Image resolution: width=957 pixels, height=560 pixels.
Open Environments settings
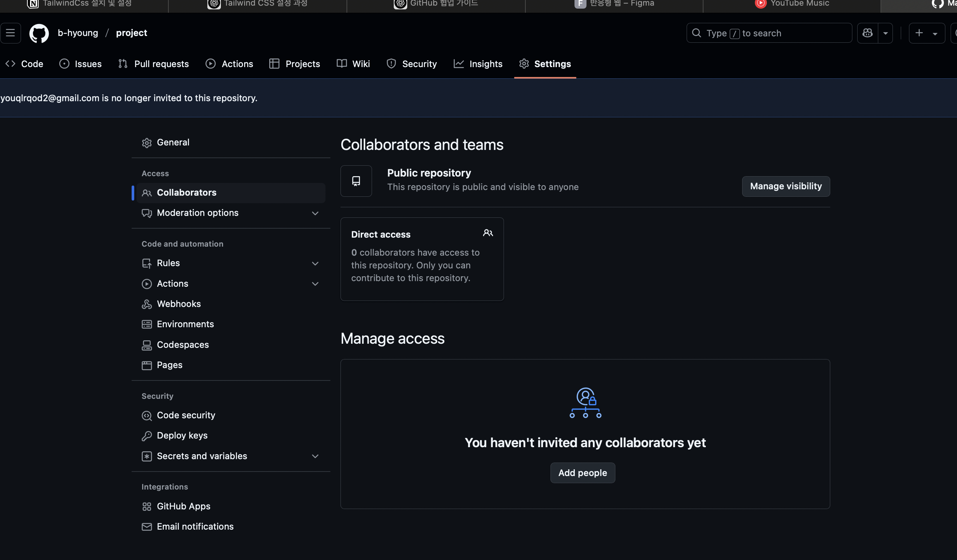185,324
